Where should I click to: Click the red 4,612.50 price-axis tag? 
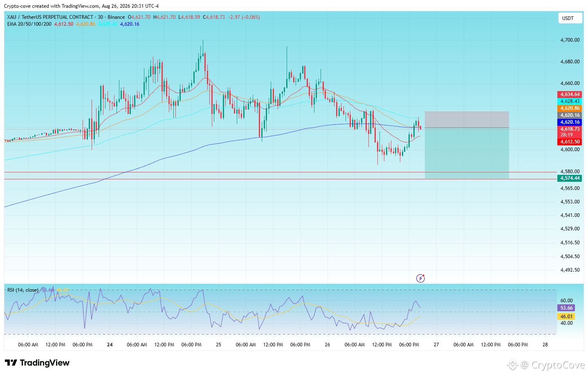[x=570, y=142]
